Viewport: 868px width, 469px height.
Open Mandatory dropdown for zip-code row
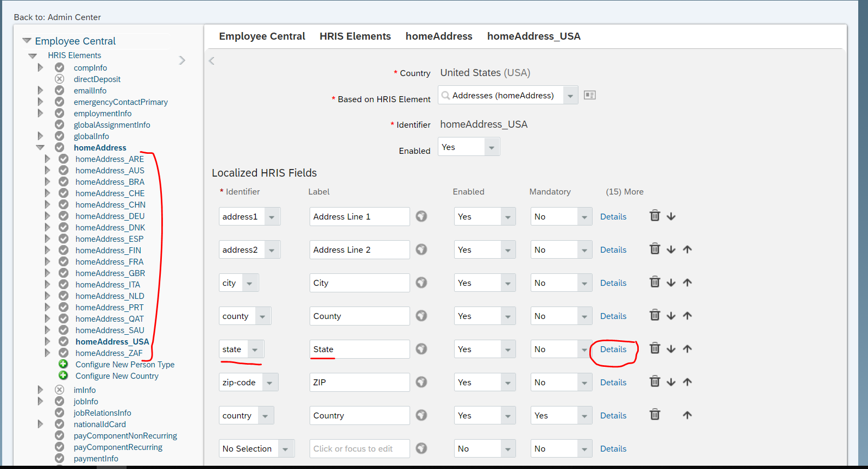point(584,383)
